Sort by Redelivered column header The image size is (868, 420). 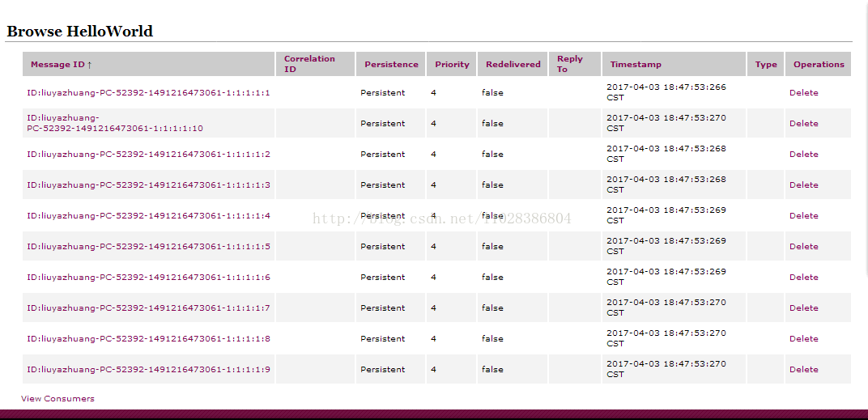click(513, 64)
